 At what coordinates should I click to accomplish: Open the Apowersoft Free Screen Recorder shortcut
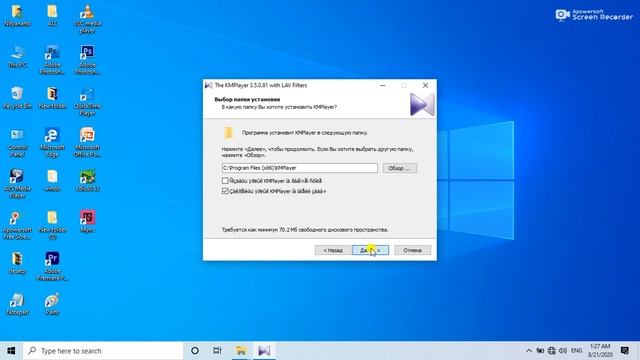pyautogui.click(x=17, y=225)
